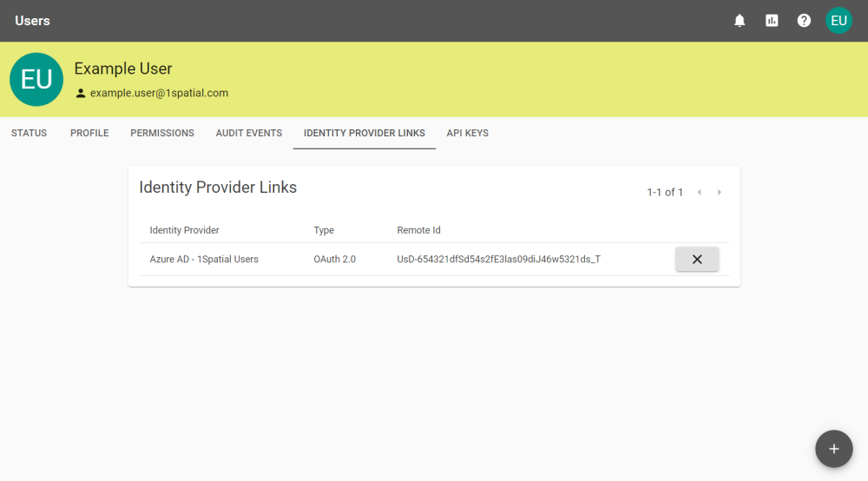Viewport: 868px width, 481px height.
Task: Select the OAuth 2.0 type cell
Action: pos(335,260)
